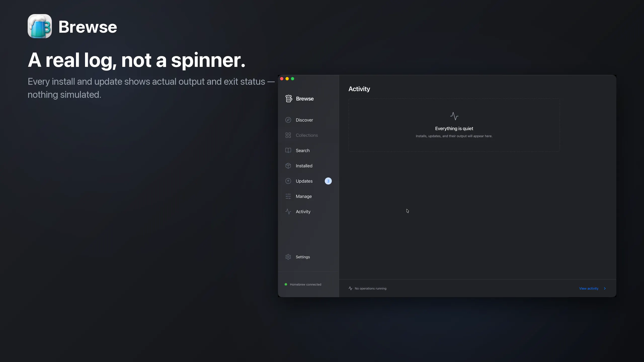Viewport: 644px width, 362px height.
Task: Click the Brewse mug icon in sidebar header
Action: 289,99
